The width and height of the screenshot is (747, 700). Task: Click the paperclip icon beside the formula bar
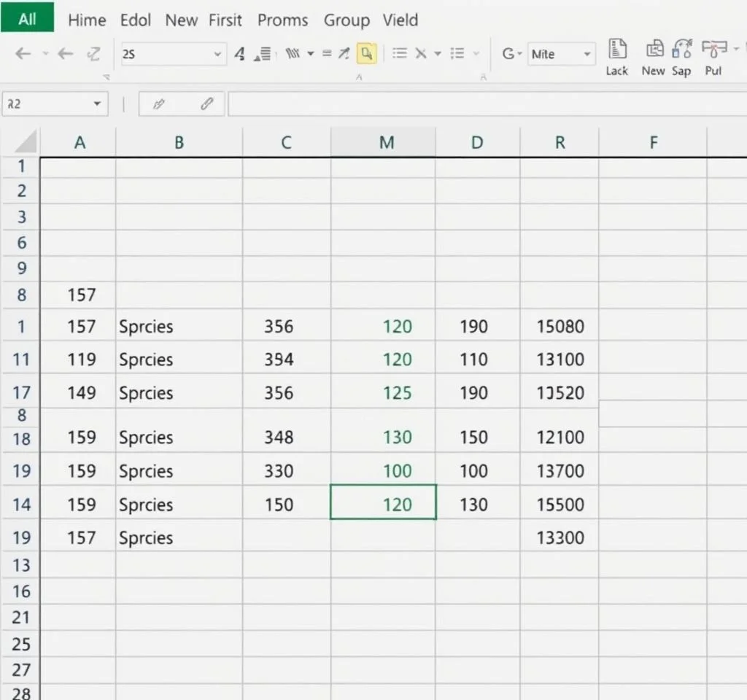coord(206,104)
